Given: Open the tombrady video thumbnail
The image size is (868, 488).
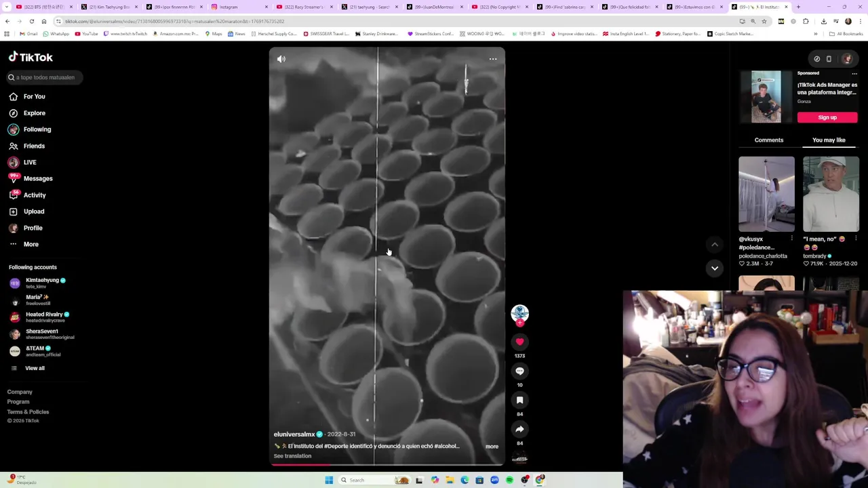Looking at the screenshot, I should click(x=831, y=195).
